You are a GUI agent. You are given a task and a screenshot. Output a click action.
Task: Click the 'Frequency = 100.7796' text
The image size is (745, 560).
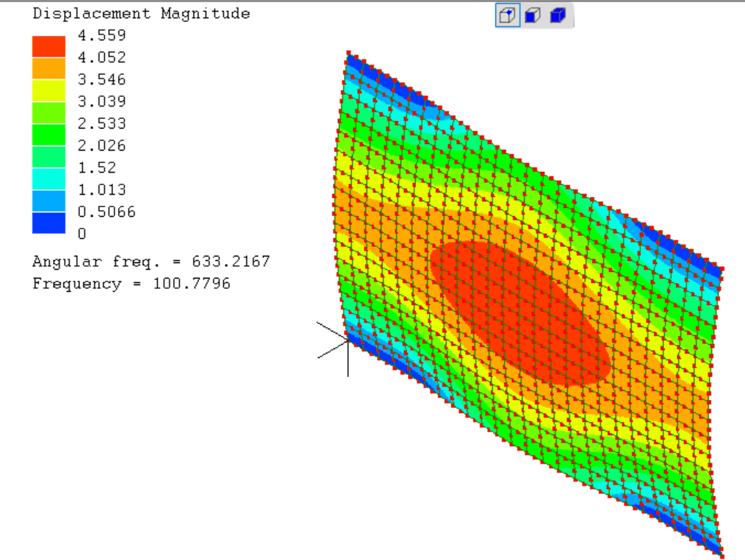tap(131, 284)
